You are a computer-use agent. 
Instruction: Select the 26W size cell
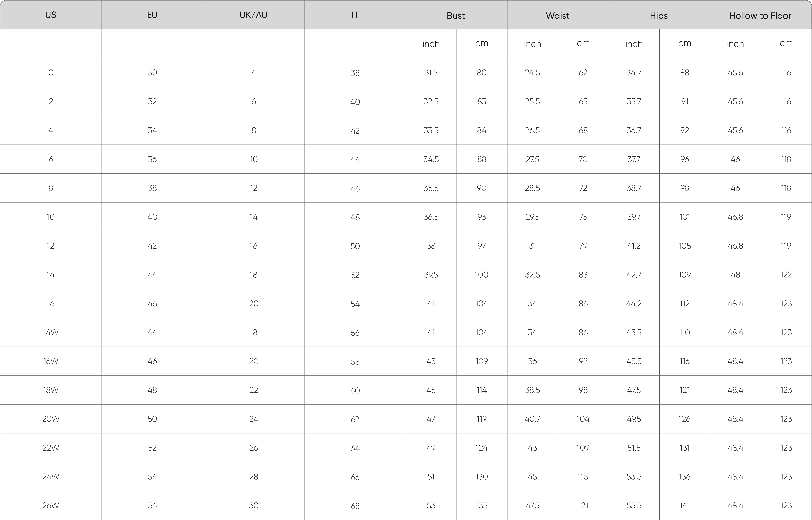point(51,505)
